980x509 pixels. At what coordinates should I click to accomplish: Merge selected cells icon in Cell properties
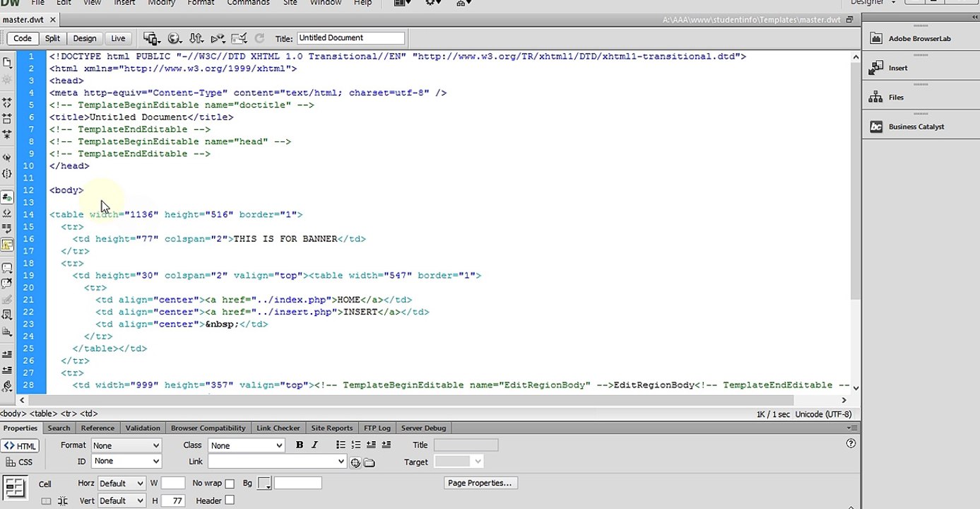tap(46, 501)
